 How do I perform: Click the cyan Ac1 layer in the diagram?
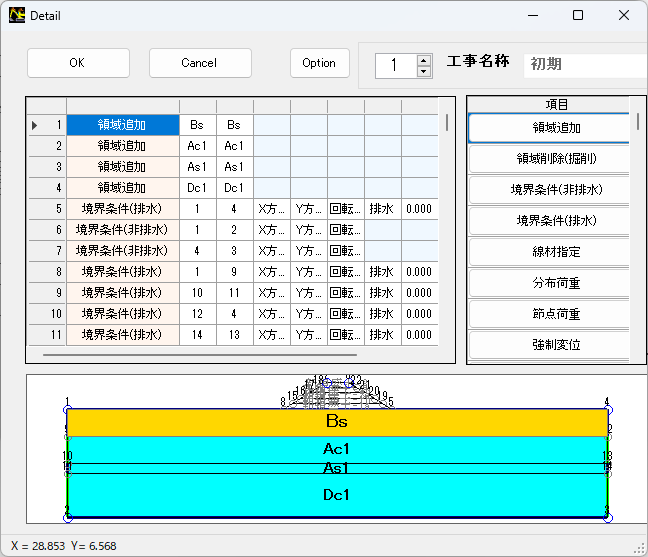[x=337, y=450]
